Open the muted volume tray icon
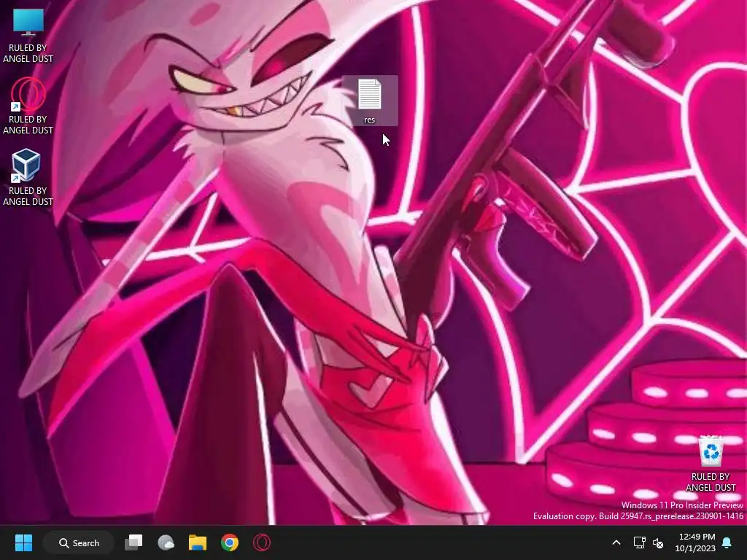Screen dimensions: 747x560 pyautogui.click(x=659, y=542)
